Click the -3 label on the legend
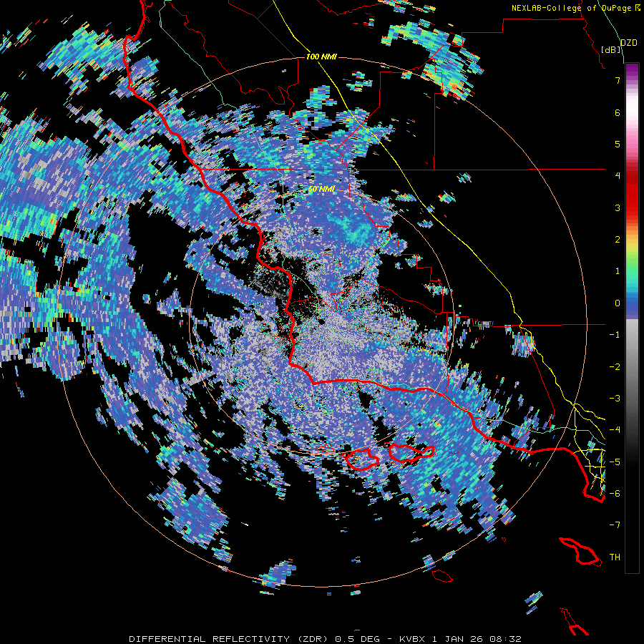Screen dimensions: 644x644 (x=615, y=398)
